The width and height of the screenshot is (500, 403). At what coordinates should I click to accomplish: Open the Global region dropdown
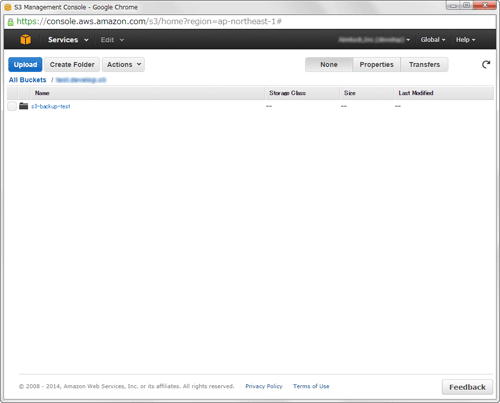click(x=433, y=40)
